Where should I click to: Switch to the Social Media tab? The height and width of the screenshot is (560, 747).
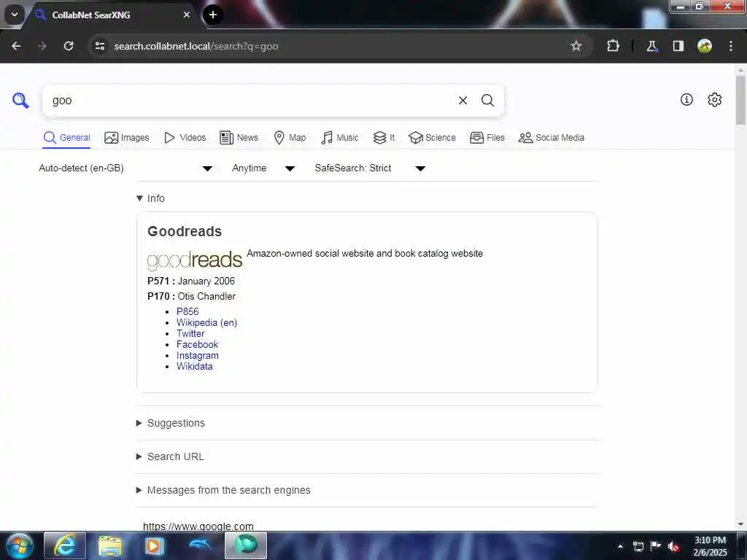click(x=551, y=138)
